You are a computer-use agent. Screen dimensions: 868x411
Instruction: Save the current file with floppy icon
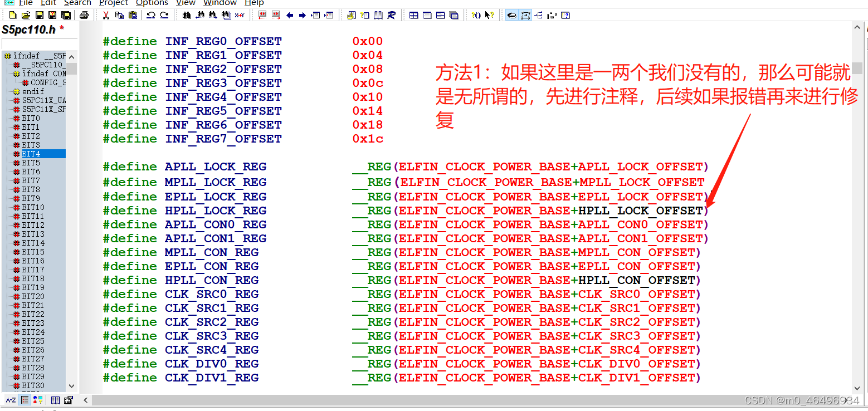click(39, 15)
